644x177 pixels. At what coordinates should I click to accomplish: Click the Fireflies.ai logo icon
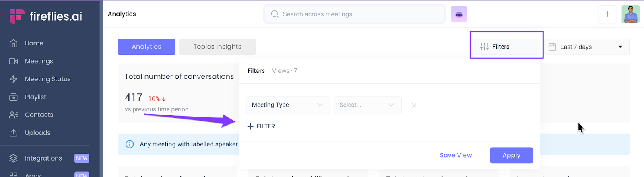coord(17,16)
